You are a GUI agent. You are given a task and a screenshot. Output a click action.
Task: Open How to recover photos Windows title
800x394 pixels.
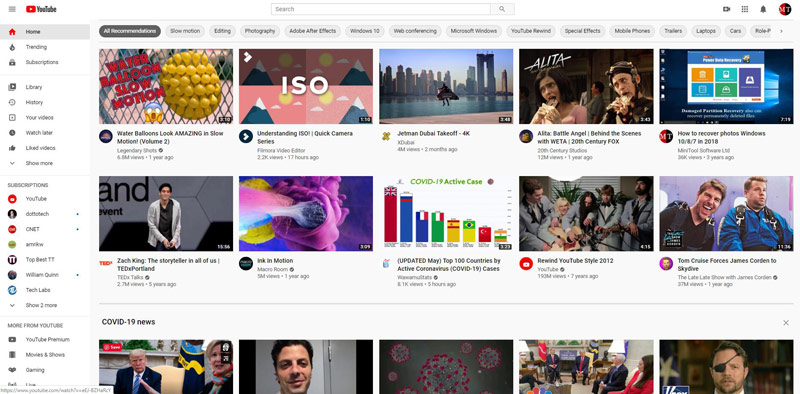(x=721, y=137)
